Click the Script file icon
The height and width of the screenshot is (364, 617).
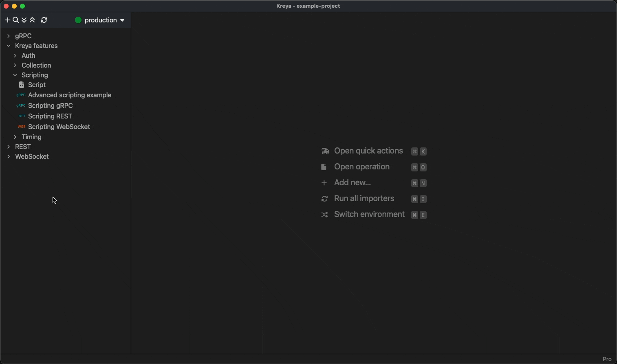coord(22,85)
